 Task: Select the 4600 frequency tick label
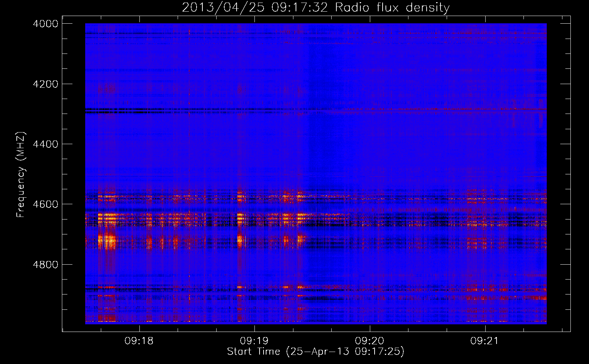[x=46, y=204]
